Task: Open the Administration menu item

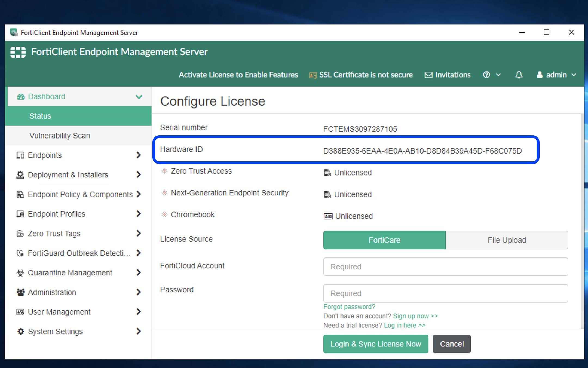Action: (x=78, y=292)
